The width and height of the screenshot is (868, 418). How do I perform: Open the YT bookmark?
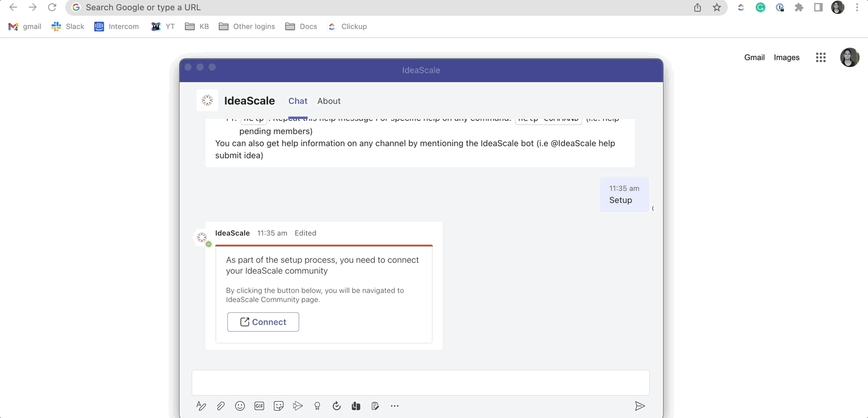pos(163,27)
